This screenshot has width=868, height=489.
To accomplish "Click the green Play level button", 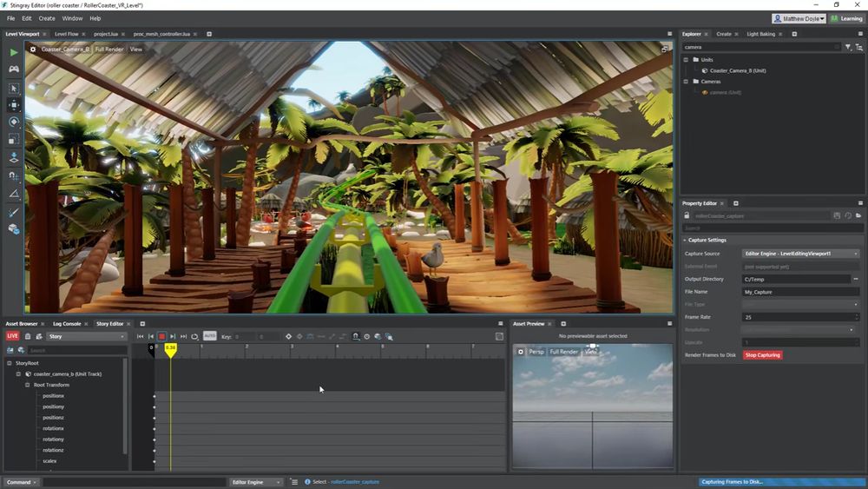I will 13,52.
